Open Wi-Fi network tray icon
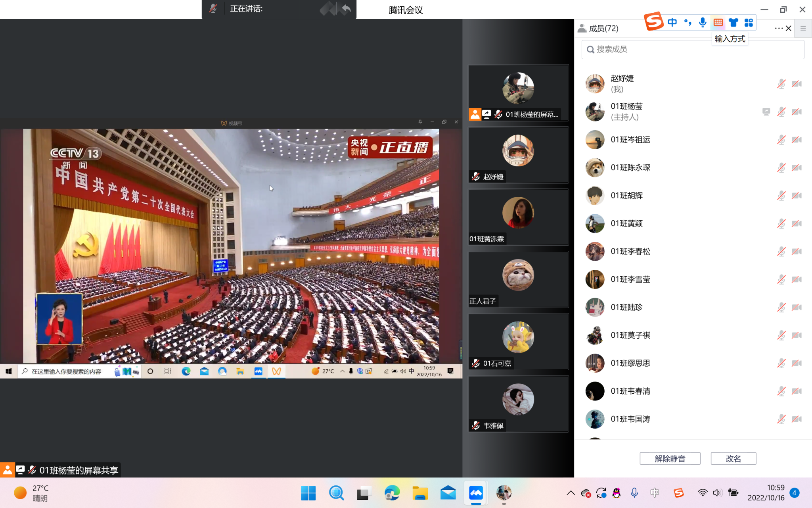812x508 pixels. [x=702, y=493]
